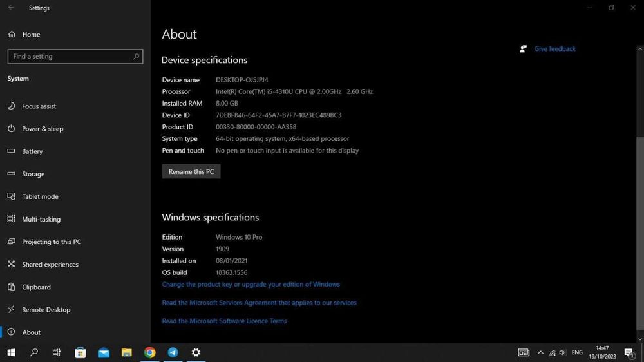
Task: Click the scrollbar up arrow
Action: click(x=639, y=49)
